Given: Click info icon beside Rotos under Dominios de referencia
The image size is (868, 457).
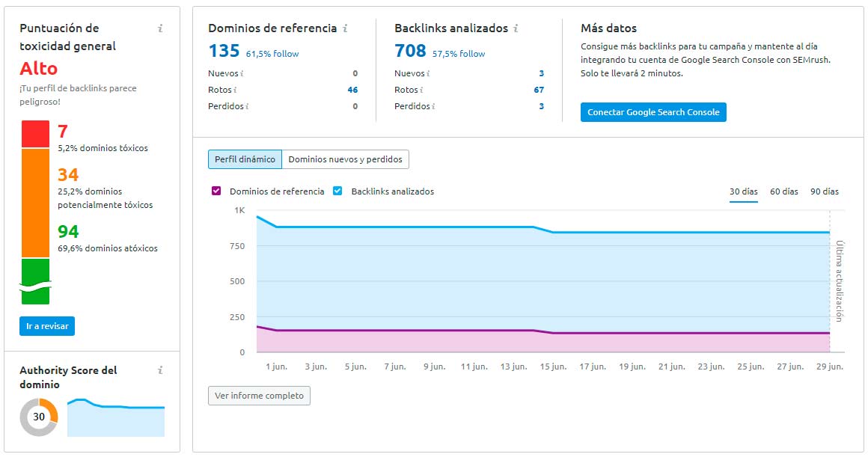Looking at the screenshot, I should [x=236, y=91].
